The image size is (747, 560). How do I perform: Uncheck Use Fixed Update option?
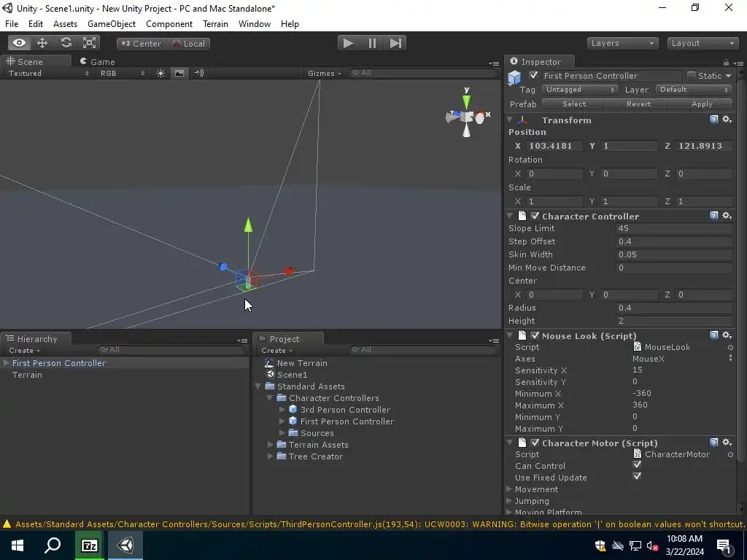637,477
